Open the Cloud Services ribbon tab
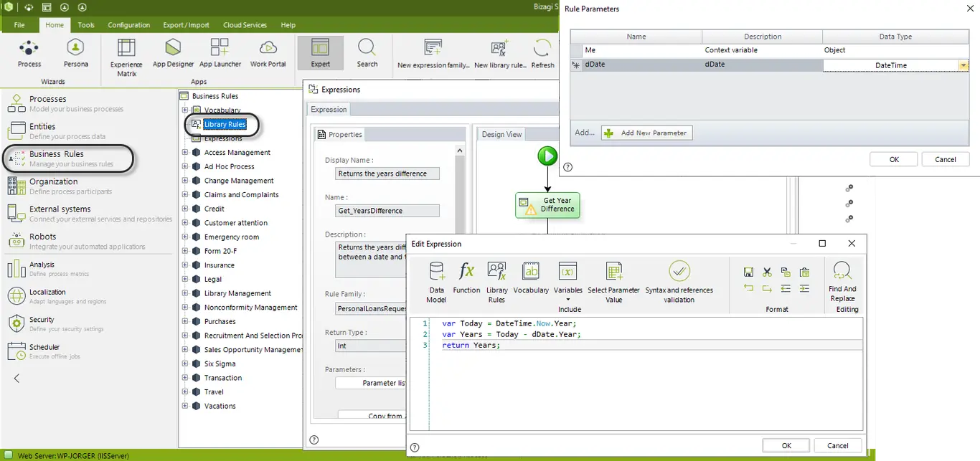This screenshot has width=980, height=461. [245, 25]
